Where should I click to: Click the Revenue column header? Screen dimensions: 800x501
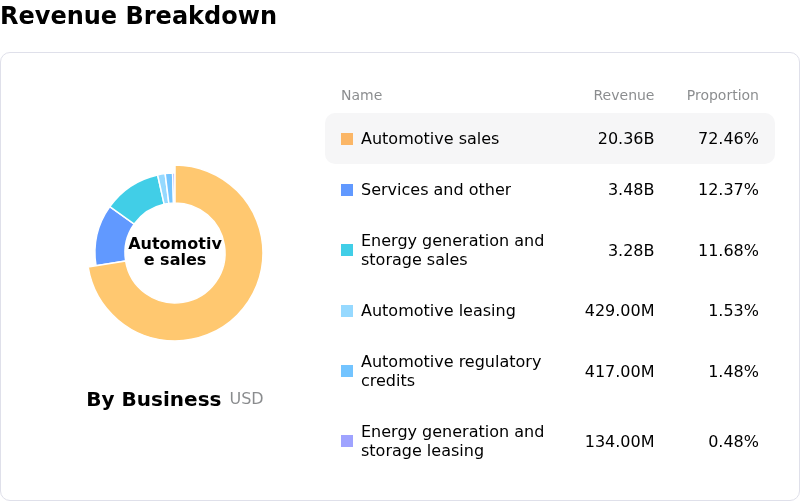coord(623,96)
